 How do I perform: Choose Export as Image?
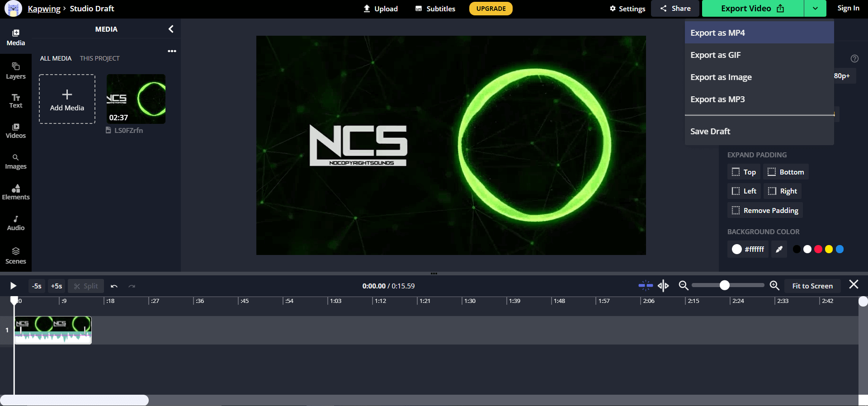[x=759, y=77]
